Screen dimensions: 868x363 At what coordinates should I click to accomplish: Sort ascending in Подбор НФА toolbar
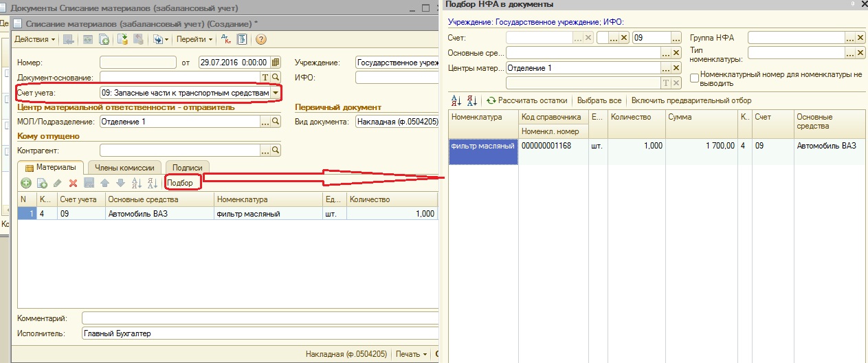(x=454, y=100)
